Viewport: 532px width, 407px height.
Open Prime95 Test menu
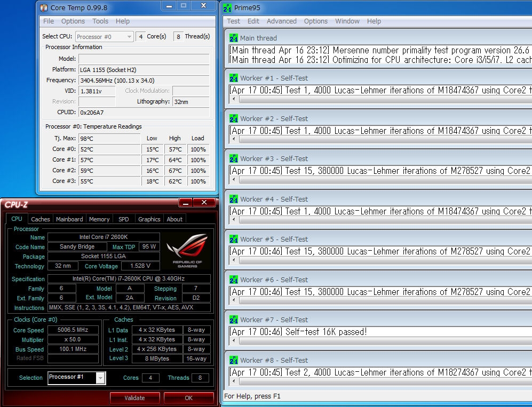(x=233, y=21)
